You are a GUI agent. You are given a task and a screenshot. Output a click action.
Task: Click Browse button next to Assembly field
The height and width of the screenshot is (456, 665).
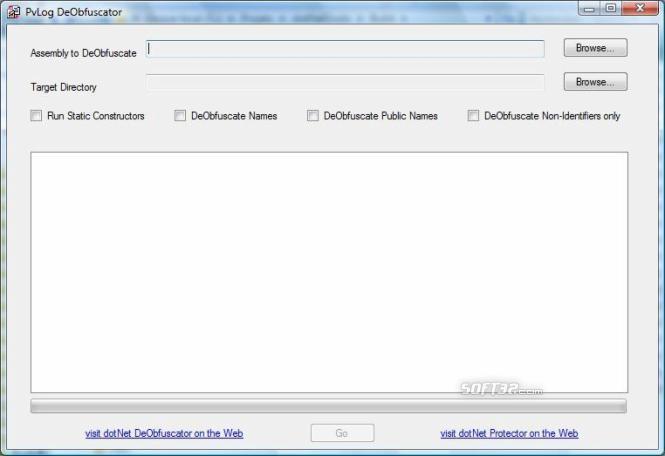tap(595, 48)
